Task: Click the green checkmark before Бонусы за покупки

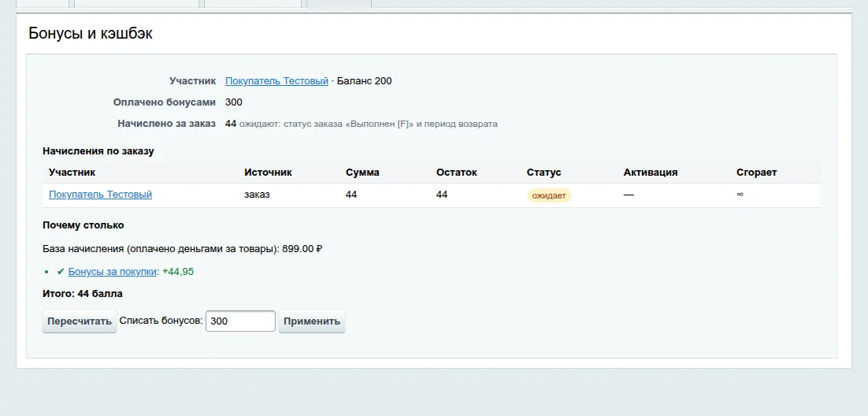Action: (x=61, y=272)
